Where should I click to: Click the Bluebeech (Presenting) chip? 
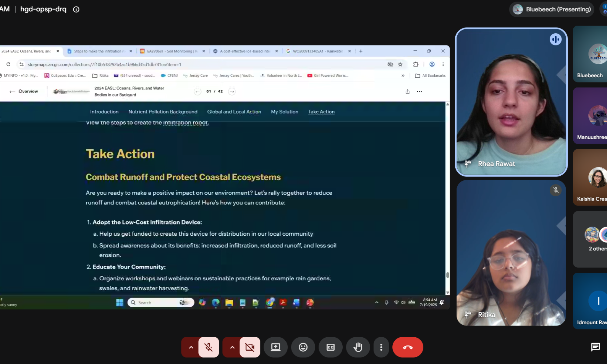coord(551,9)
